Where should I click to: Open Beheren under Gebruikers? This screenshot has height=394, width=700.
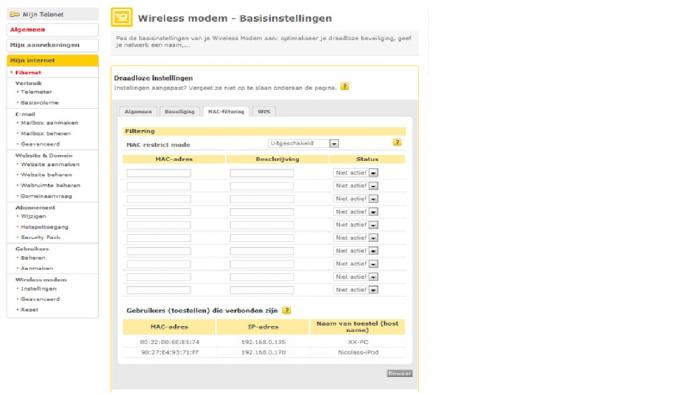tap(33, 258)
